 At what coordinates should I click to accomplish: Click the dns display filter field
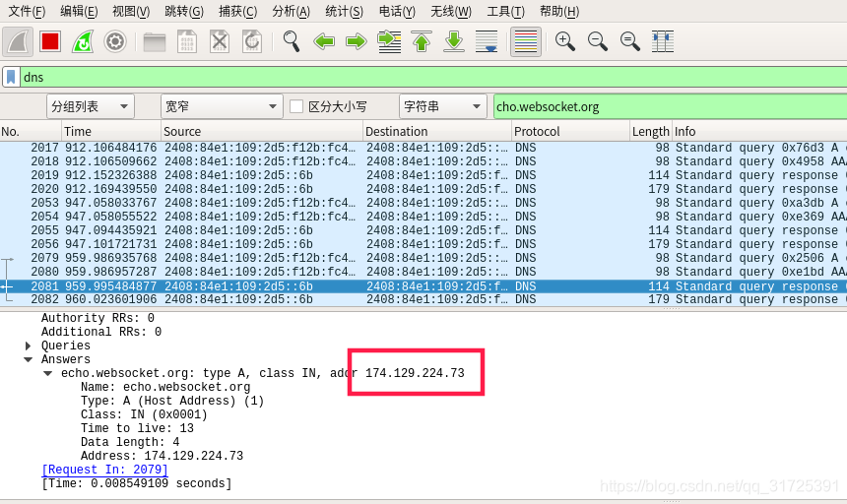point(433,77)
